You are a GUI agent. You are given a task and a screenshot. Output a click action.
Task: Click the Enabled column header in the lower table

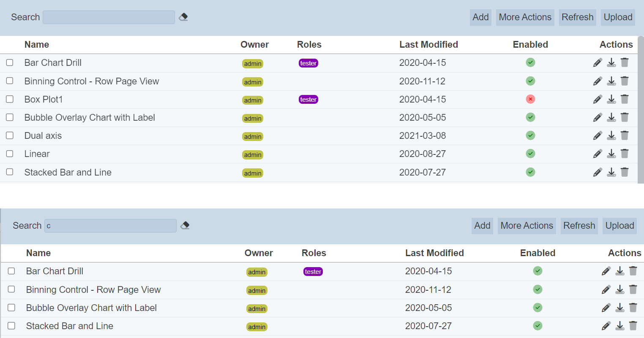538,253
